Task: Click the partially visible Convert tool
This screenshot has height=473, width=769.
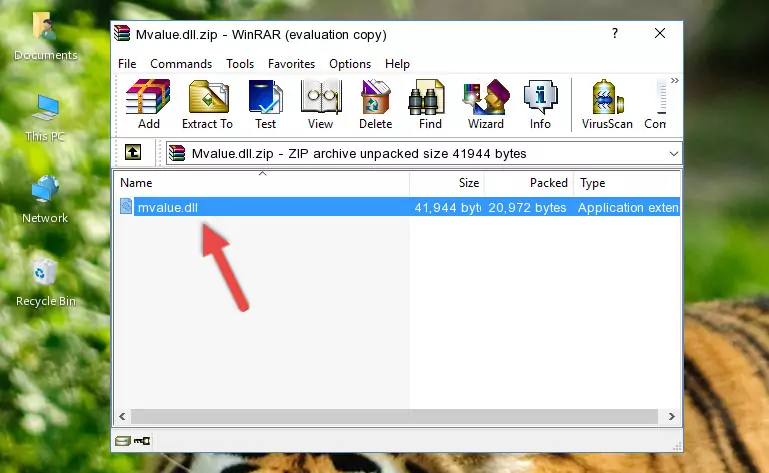Action: pos(655,105)
